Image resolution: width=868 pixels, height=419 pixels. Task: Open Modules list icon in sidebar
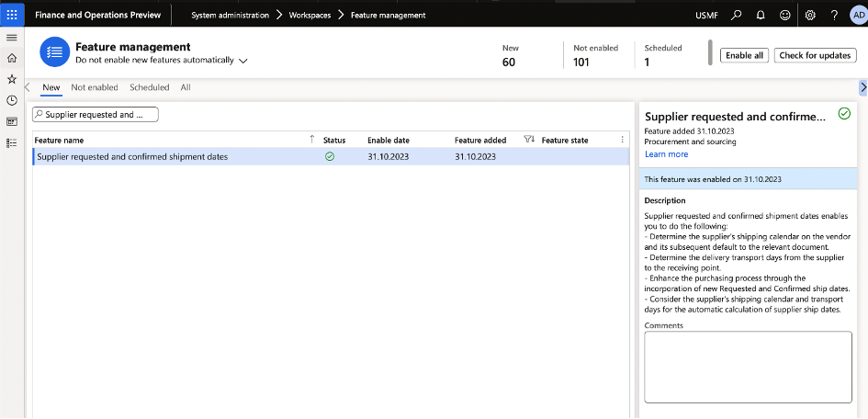(12, 142)
